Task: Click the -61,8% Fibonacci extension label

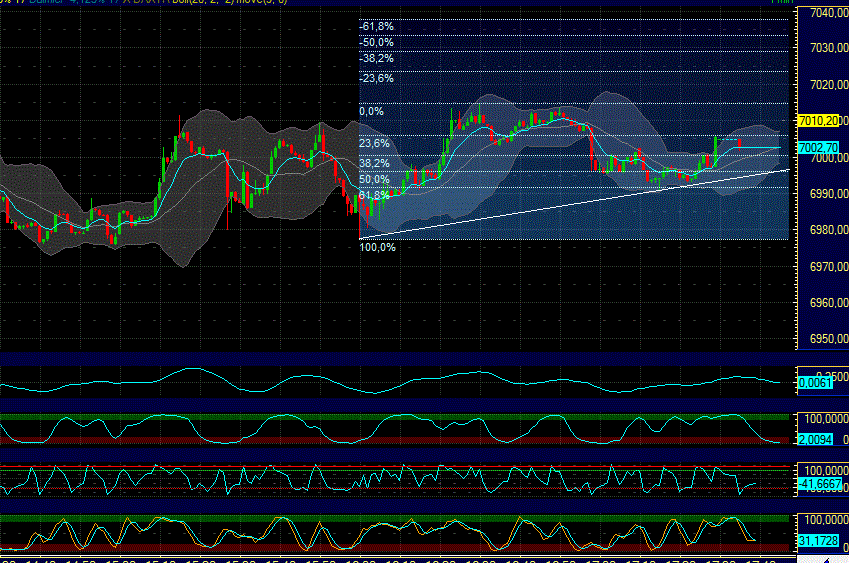Action: 376,26
